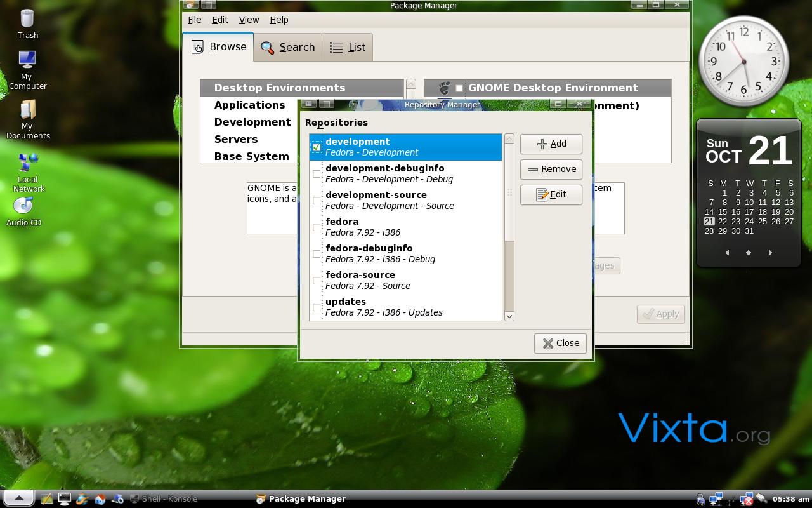
Task: Jump to today using calendar diamond button
Action: click(749, 253)
